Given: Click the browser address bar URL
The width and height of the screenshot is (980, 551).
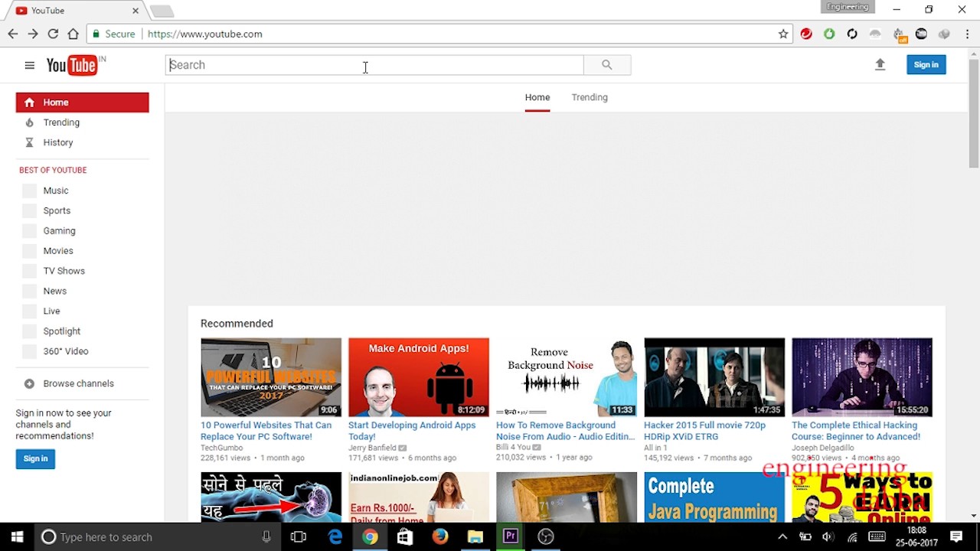Looking at the screenshot, I should point(204,34).
